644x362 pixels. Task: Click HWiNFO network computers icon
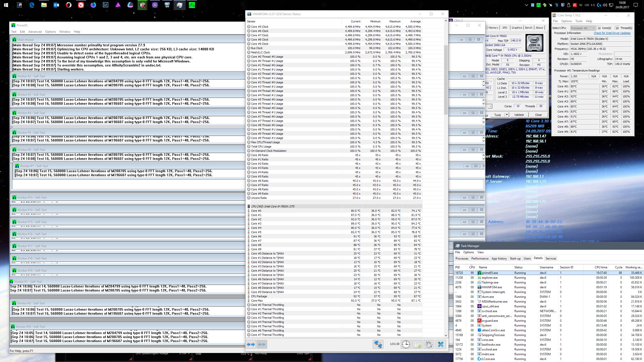(378, 344)
